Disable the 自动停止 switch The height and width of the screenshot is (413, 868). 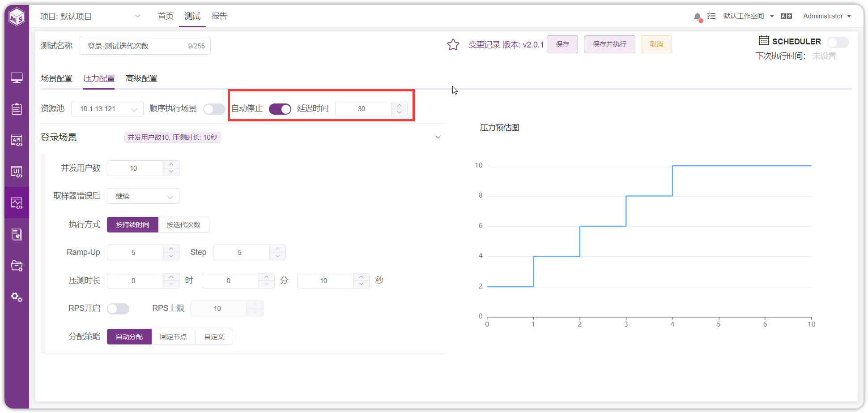point(280,109)
